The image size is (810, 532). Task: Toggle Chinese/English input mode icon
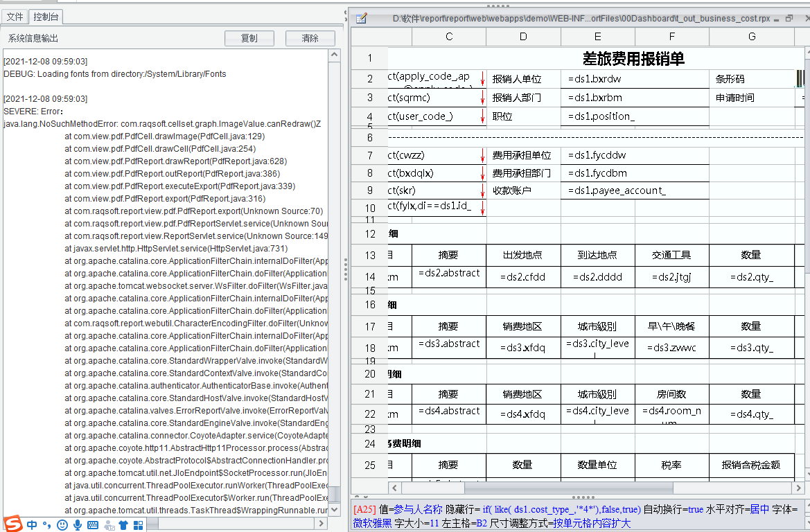32,525
